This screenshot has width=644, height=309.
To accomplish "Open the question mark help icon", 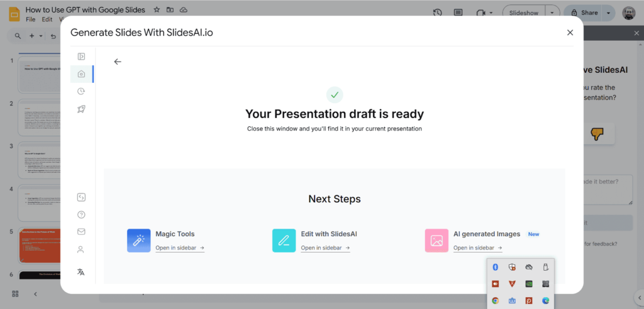I will (x=81, y=215).
